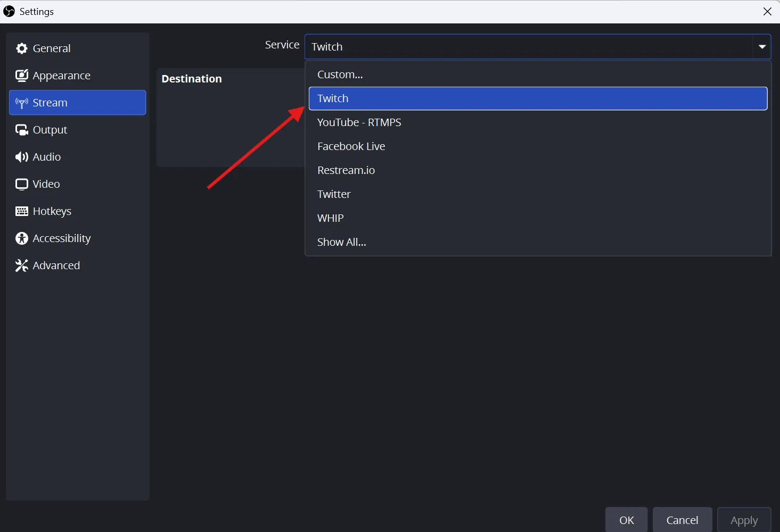Pick YouTube - RTMPS as service

[x=359, y=122]
